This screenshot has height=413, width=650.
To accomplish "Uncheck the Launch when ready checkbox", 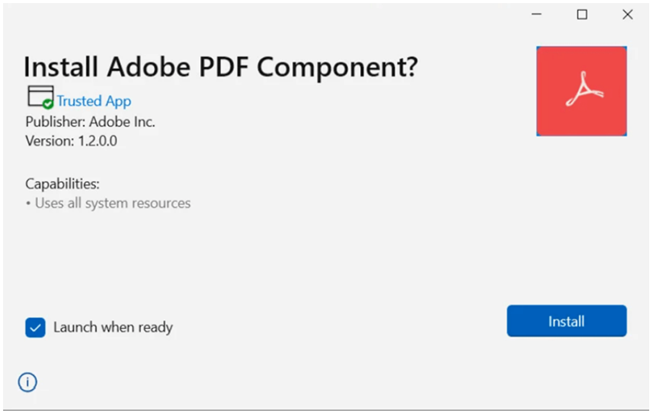I will (x=36, y=327).
